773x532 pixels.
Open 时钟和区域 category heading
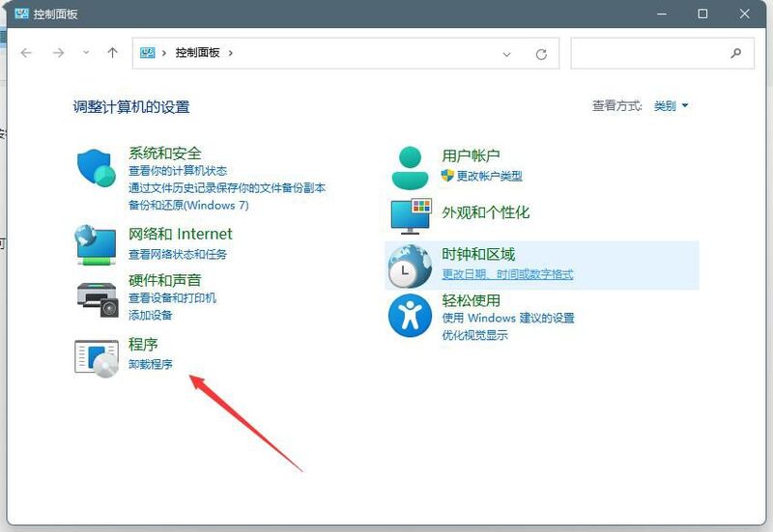478,254
